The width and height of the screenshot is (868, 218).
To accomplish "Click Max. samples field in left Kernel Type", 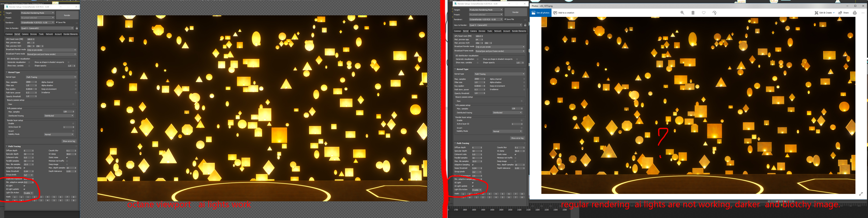I will 30,82.
